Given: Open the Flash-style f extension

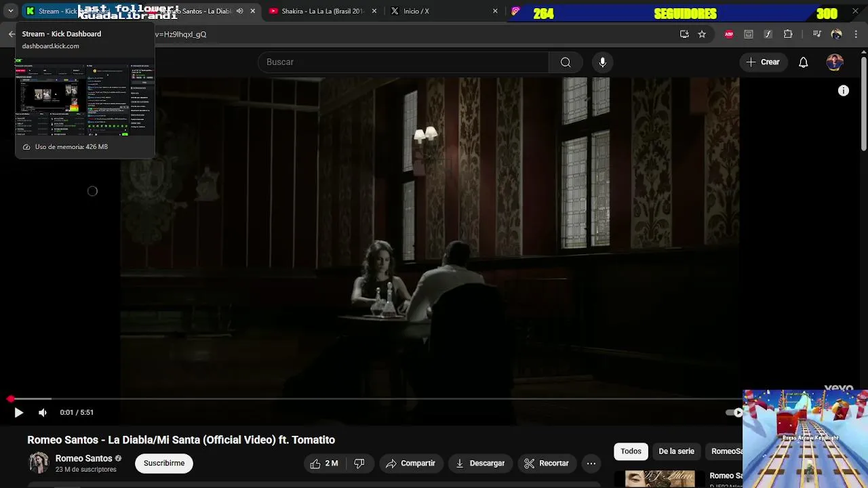Looking at the screenshot, I should coord(768,34).
